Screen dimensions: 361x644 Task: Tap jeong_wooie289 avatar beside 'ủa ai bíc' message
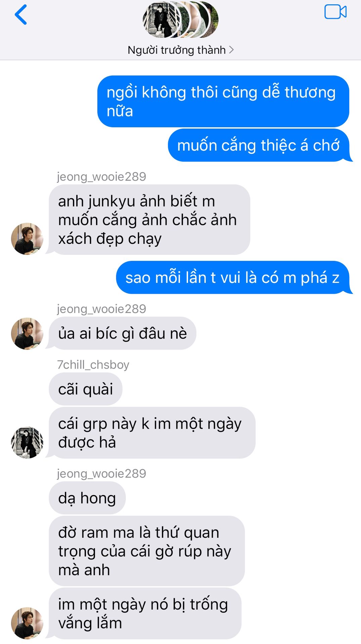pos(27,333)
